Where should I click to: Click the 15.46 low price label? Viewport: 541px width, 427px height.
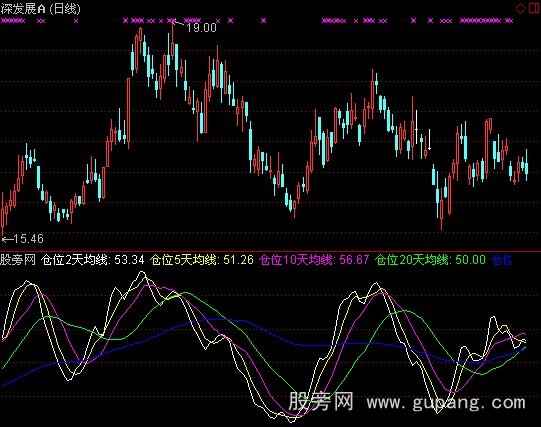pos(28,238)
